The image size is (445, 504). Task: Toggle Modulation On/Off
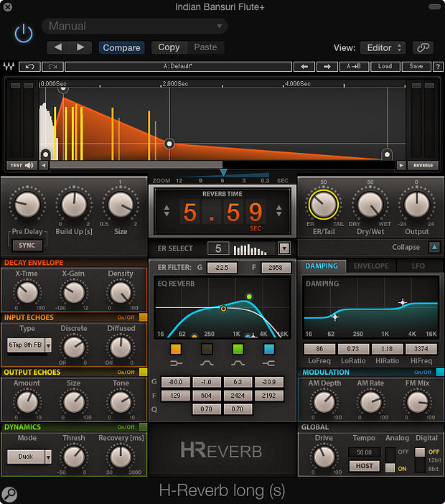tap(440, 372)
